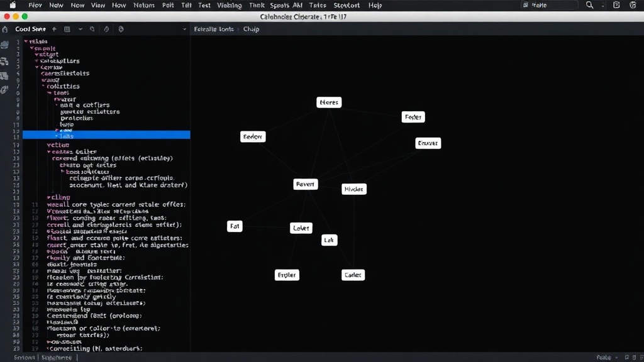This screenshot has height=362, width=644.
Task: Click the Ecirallie lonts breadcrumb
Action: pos(214,29)
